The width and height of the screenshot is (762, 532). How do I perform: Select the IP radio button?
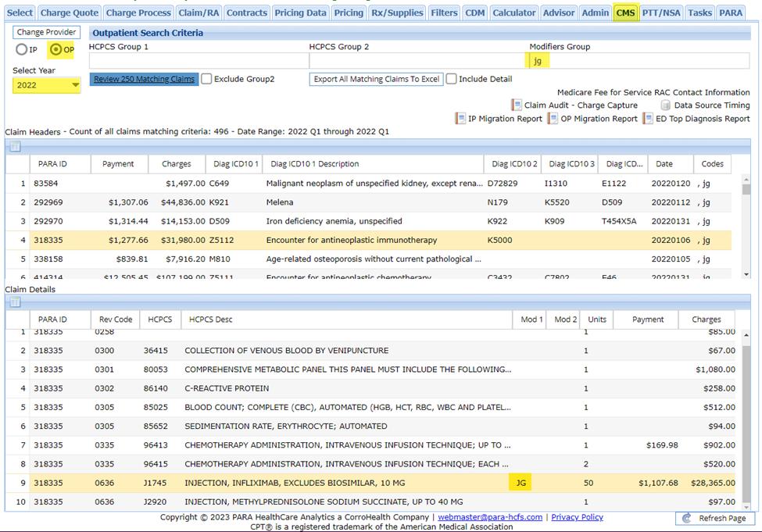coord(22,50)
